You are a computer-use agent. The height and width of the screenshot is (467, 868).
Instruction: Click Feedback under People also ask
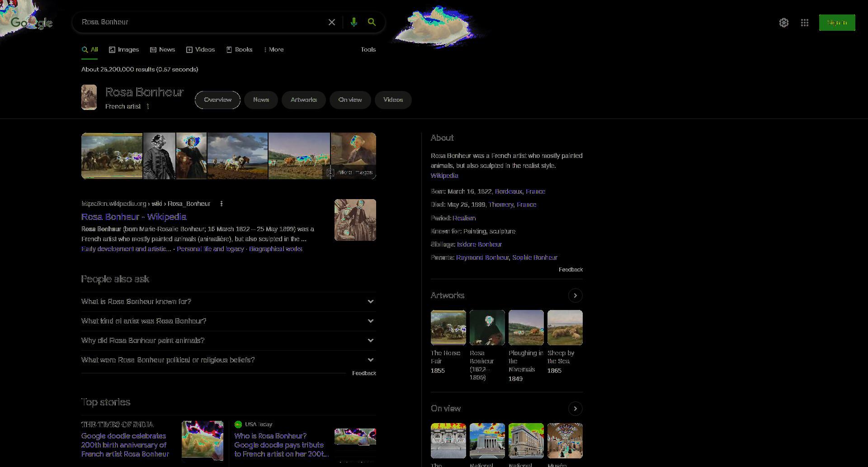point(364,373)
